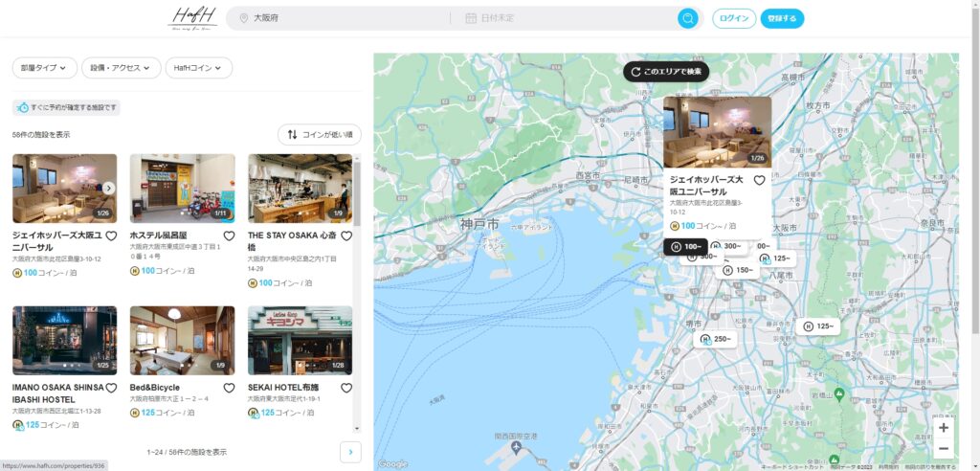Click address 大阪府東大阪市足代1-19-1
Image resolution: width=980 pixels, height=471 pixels.
pos(284,398)
